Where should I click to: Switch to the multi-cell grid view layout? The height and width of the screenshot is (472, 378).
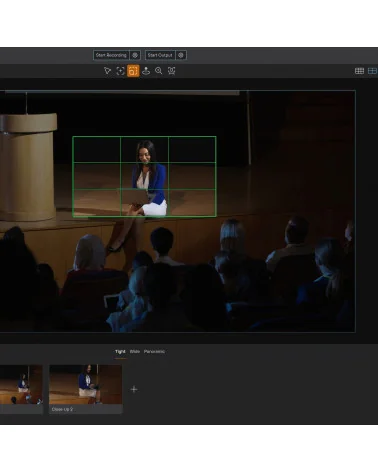coord(359,71)
